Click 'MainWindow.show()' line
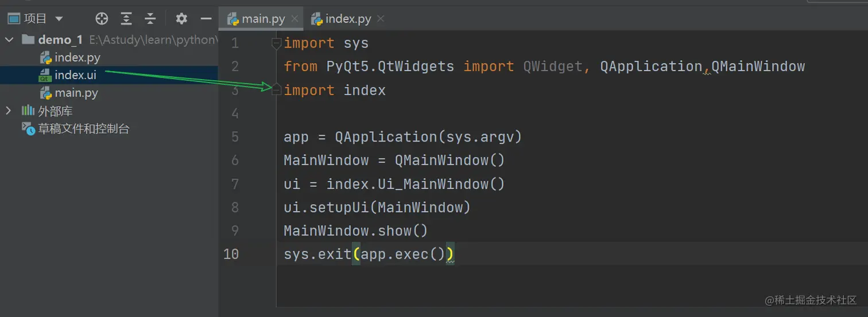The image size is (868, 317). (356, 230)
